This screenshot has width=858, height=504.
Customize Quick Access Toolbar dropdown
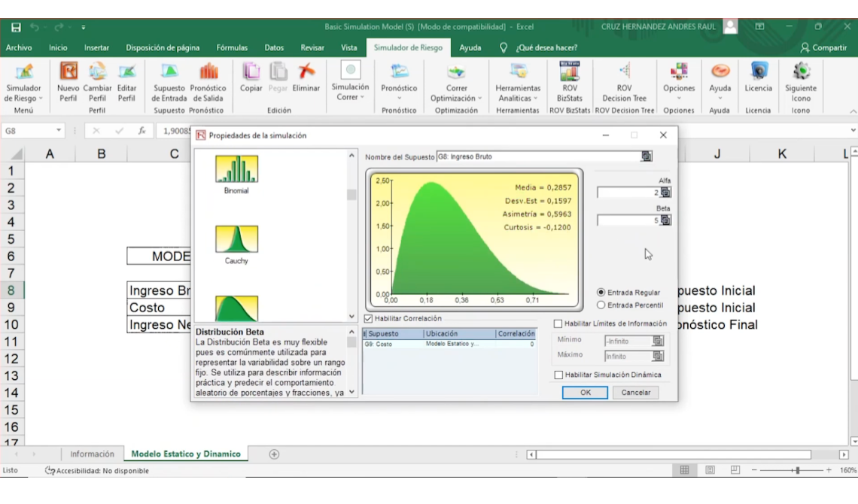click(84, 27)
